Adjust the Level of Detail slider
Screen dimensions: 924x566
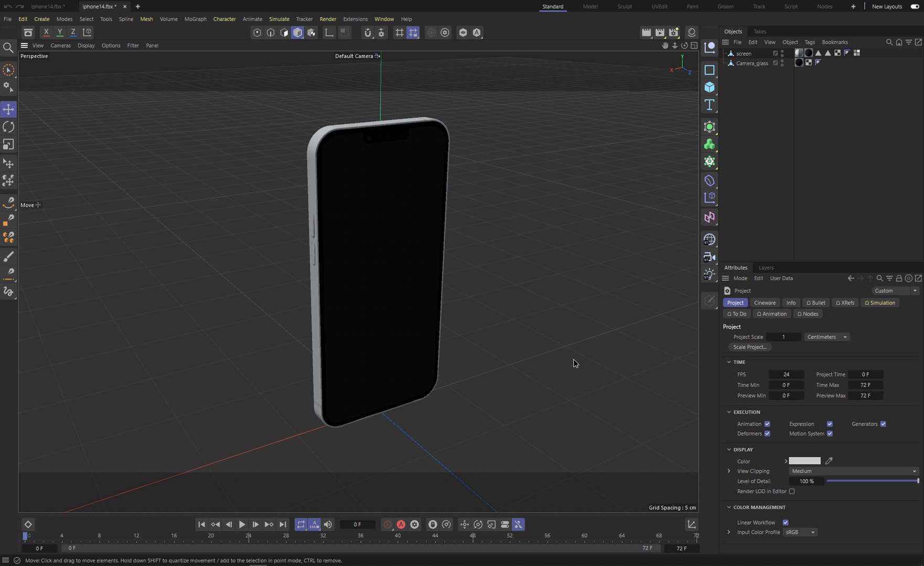(873, 481)
